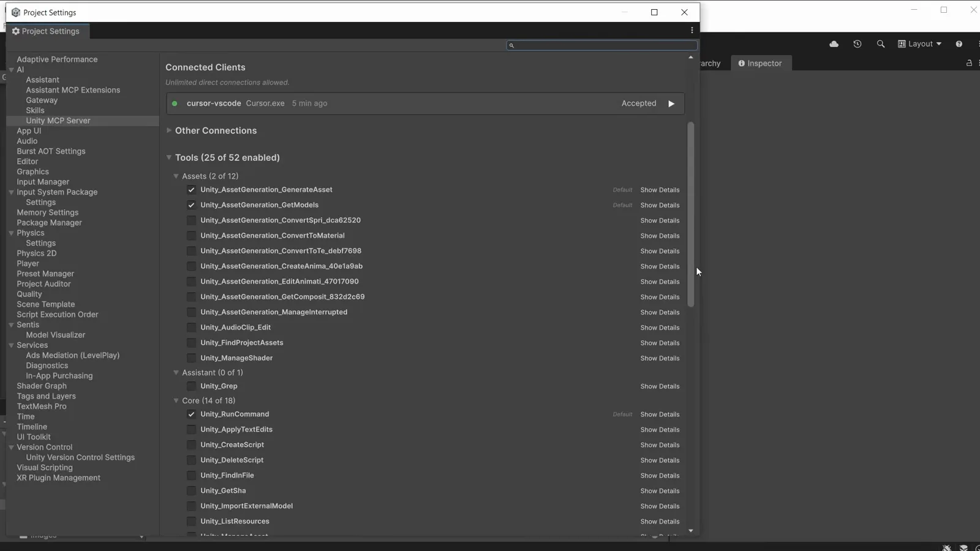Enable Unity_CreateScript checkbox

tap(191, 445)
